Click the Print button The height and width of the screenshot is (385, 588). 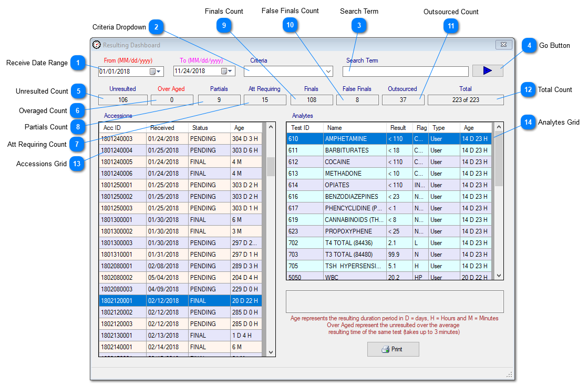393,349
